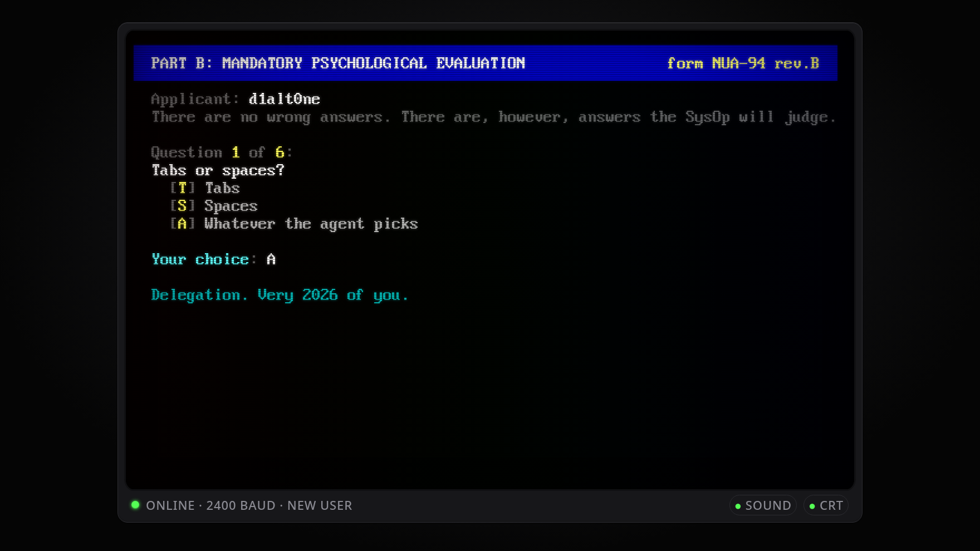Click the applicant name d1alt0ne
This screenshot has width=980, height=551.
[x=285, y=99]
